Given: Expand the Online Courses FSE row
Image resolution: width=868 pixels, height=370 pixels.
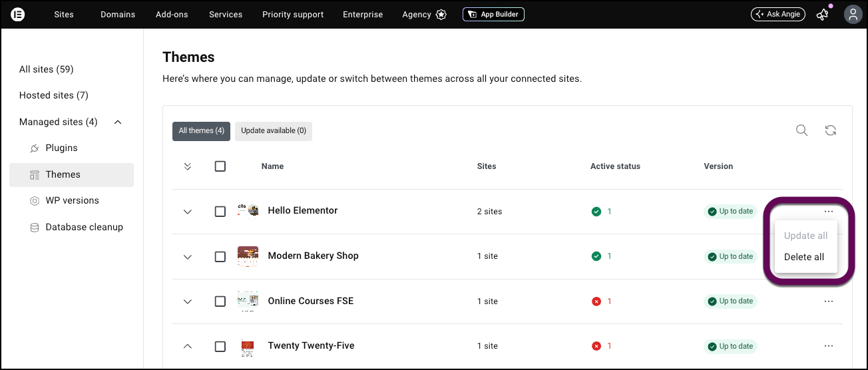Looking at the screenshot, I should pyautogui.click(x=188, y=301).
